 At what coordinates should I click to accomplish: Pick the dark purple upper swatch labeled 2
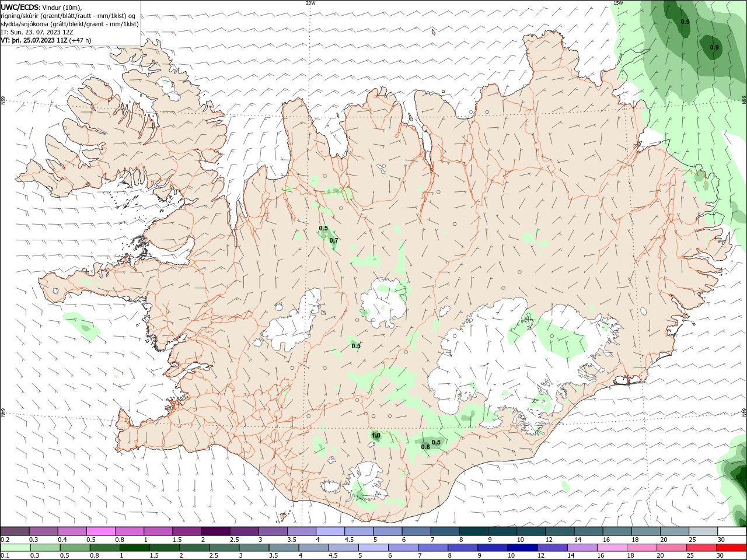(x=215, y=531)
